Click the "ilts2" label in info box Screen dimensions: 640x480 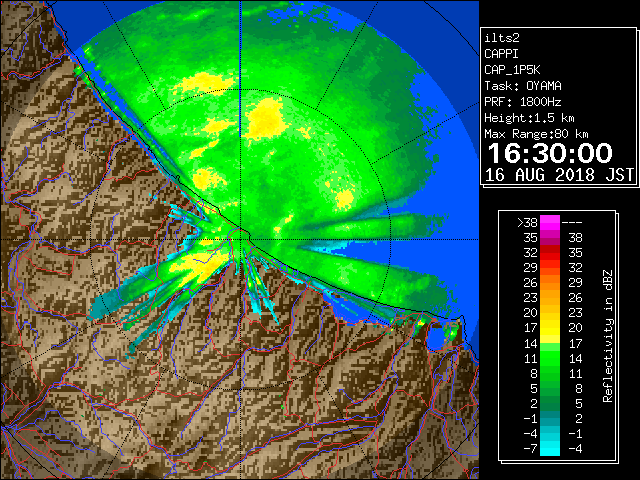click(502, 38)
